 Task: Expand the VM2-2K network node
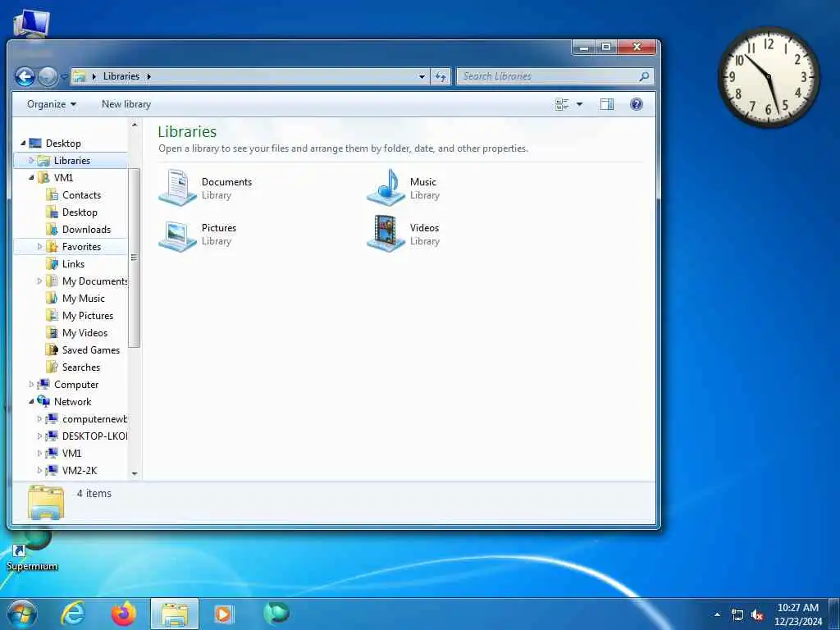pyautogui.click(x=39, y=470)
